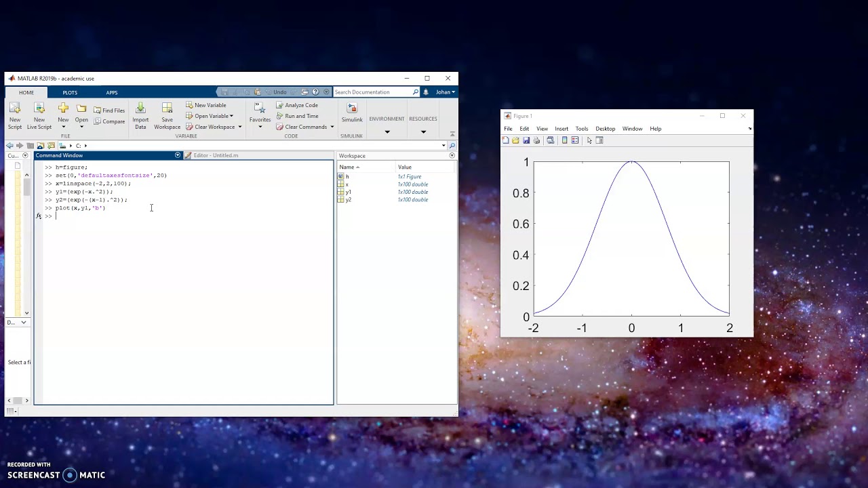Click Find Files
868x488 pixels.
pyautogui.click(x=109, y=110)
